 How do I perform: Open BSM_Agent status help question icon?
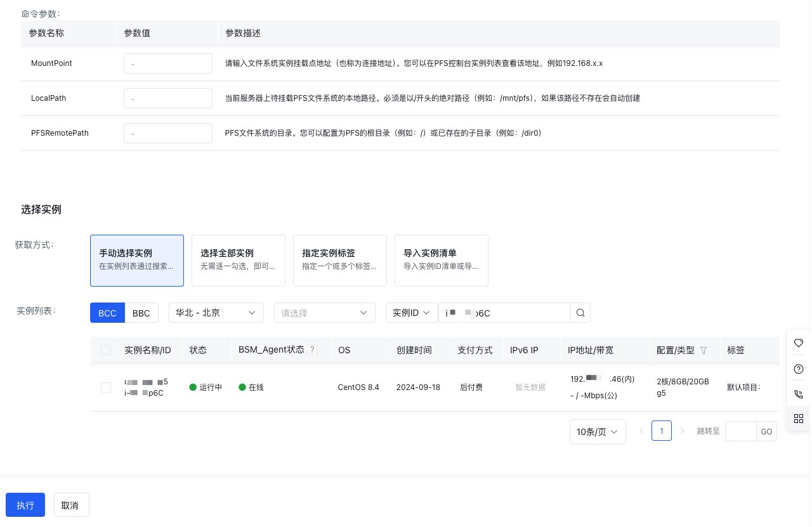tap(312, 350)
